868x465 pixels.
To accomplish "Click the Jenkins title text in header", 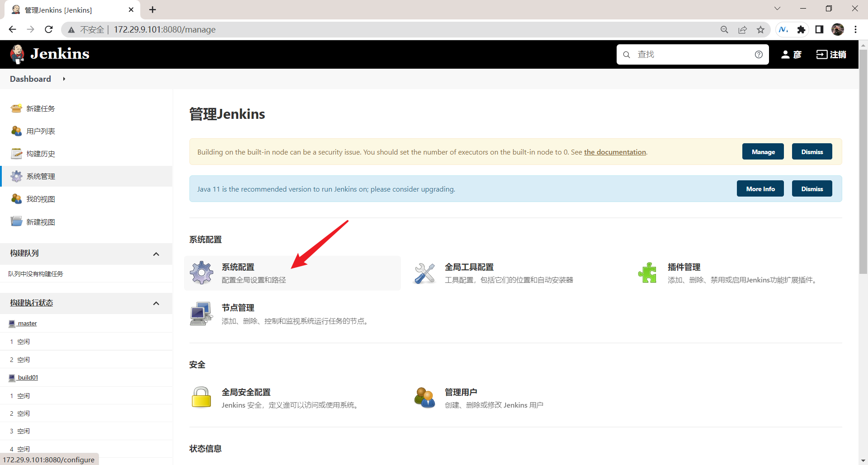I will pyautogui.click(x=60, y=54).
